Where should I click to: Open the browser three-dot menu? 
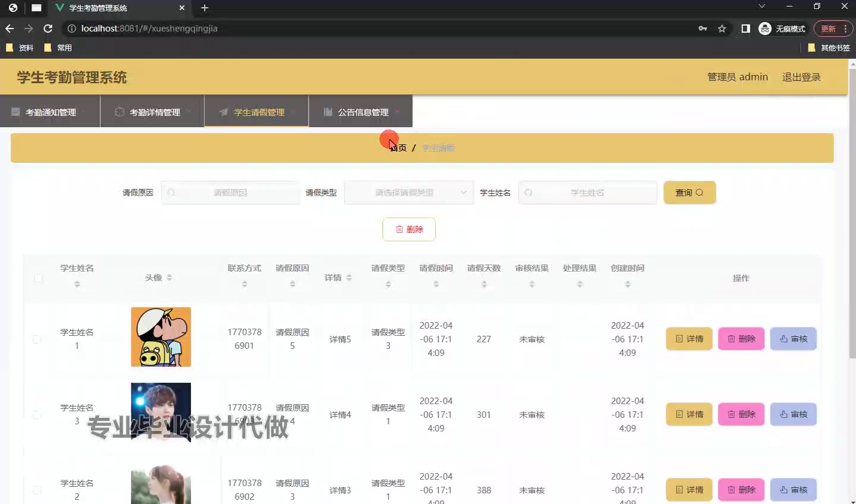pos(845,29)
